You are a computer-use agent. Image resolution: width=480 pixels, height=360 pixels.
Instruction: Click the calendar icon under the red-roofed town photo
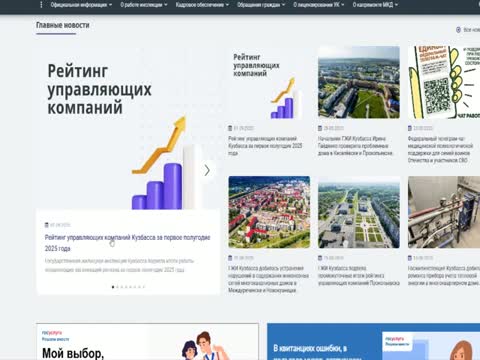click(230, 258)
